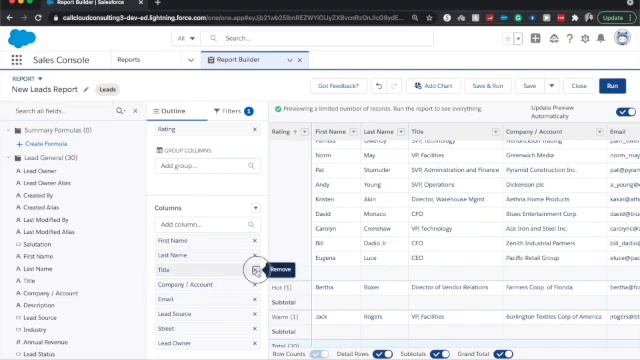Open the browser extensions puzzle icon
640x360 pixels.
[575, 18]
